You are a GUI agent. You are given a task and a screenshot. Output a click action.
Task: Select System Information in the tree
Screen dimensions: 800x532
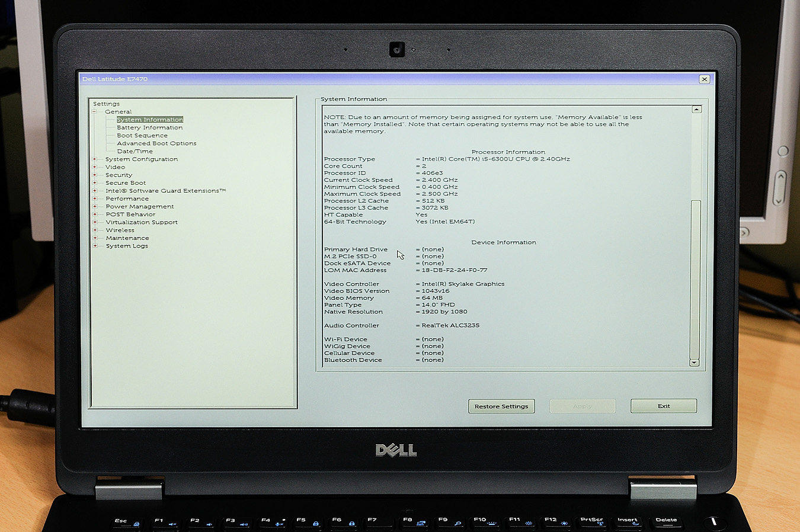click(150, 120)
